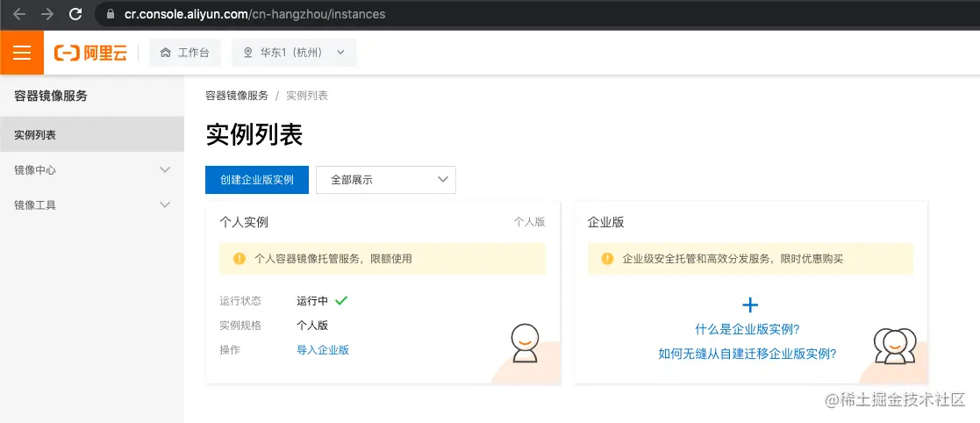Go back with browser back arrow
The height and width of the screenshot is (423, 980).
click(x=18, y=14)
